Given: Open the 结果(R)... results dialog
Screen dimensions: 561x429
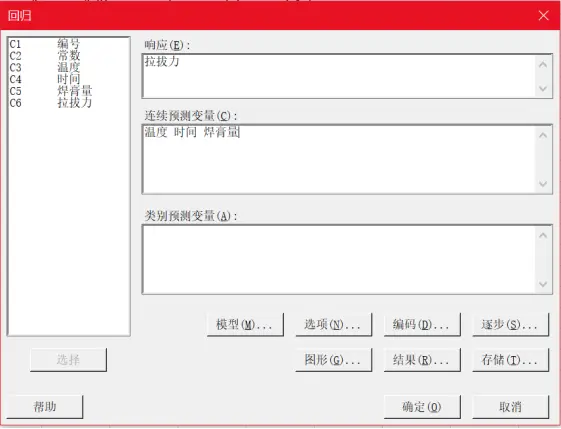Looking at the screenshot, I should point(422,360).
